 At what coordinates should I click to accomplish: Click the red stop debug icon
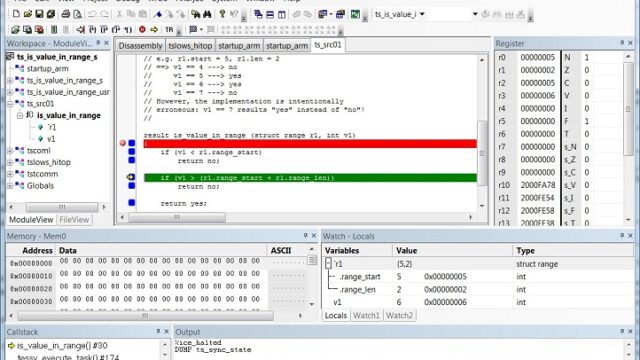pos(142,29)
